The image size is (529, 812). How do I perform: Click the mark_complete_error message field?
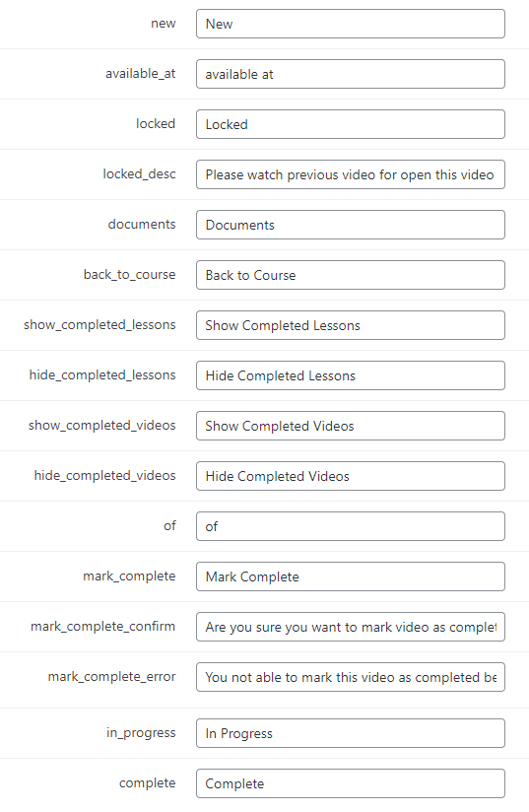pos(351,677)
